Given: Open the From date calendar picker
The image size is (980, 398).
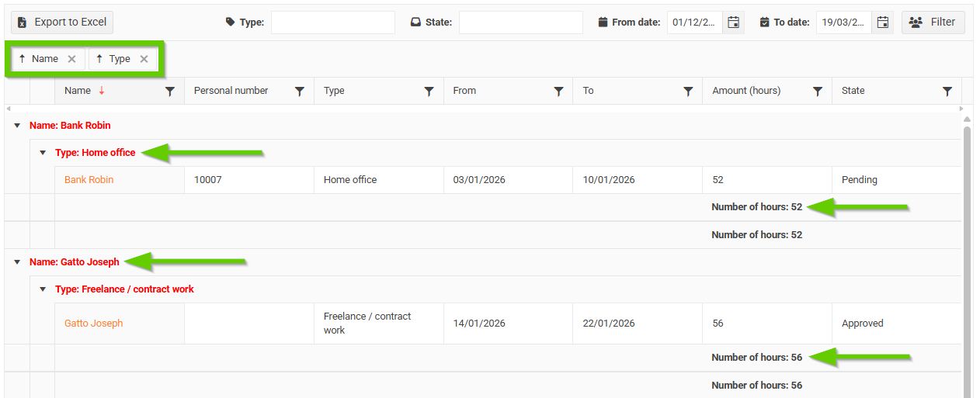Looking at the screenshot, I should coord(733,22).
